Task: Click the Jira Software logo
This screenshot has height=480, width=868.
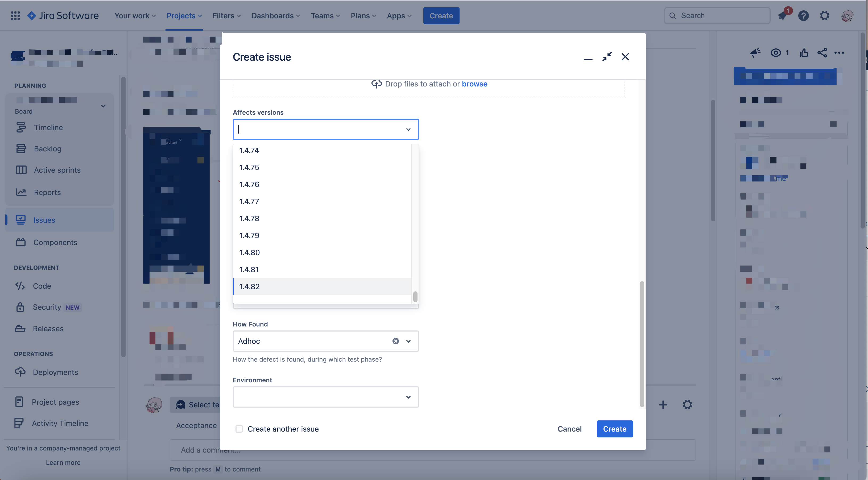Action: [x=63, y=15]
